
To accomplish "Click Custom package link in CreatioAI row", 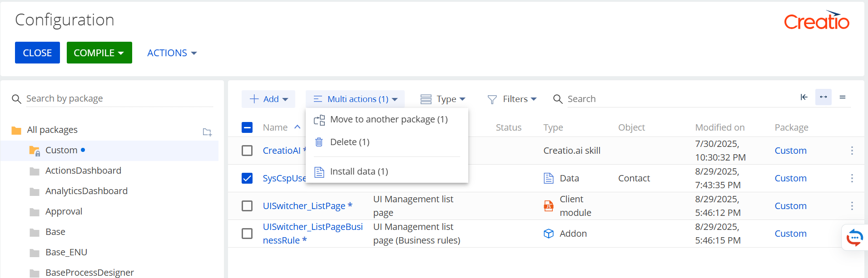I will [x=790, y=151].
